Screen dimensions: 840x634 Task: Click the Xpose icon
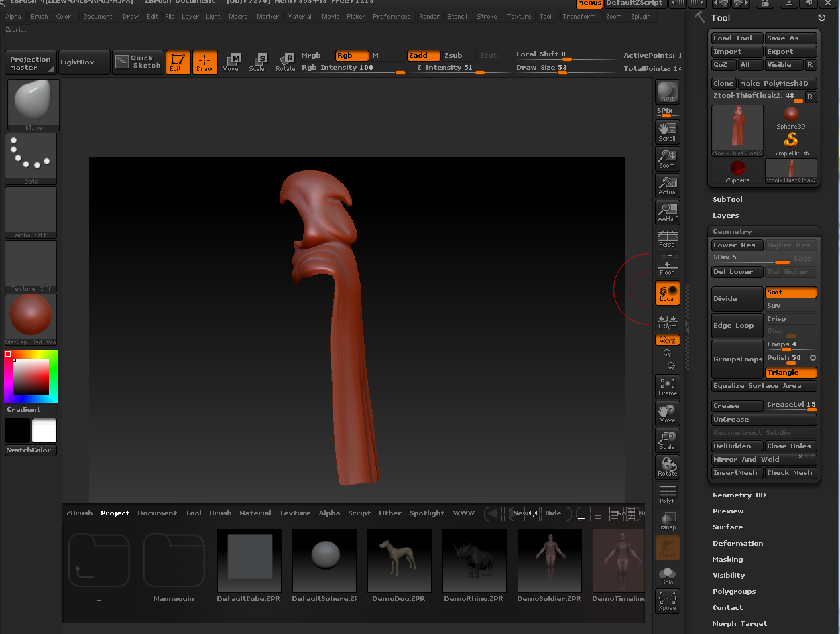[667, 601]
